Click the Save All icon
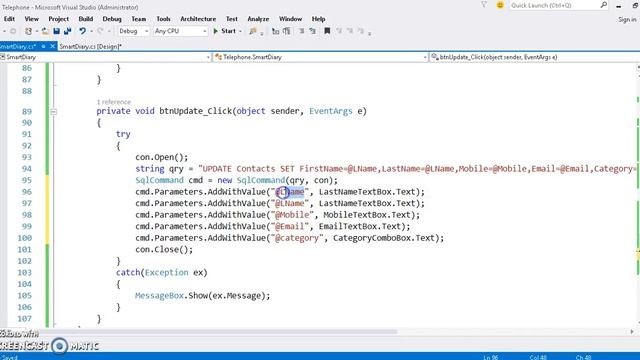Viewport: 640px width, 360px height. (67, 31)
